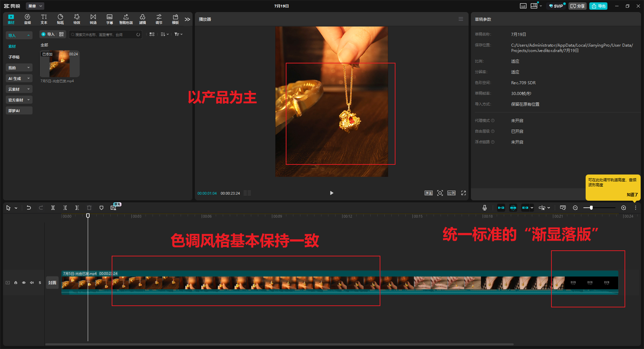This screenshot has width=644, height=349.
Task: Lock the video track
Action: point(16,283)
